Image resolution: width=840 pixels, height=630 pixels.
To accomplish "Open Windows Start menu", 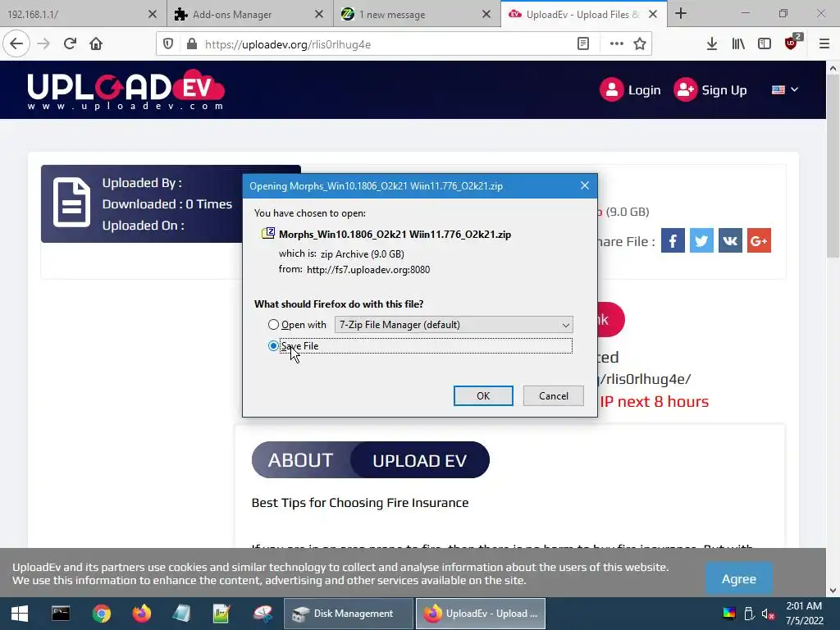I will [20, 614].
